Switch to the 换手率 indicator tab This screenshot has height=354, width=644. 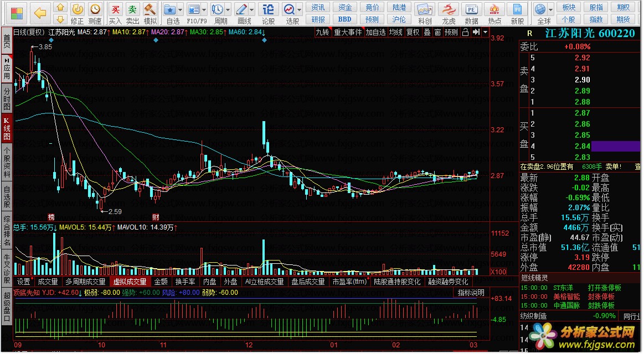point(186,282)
